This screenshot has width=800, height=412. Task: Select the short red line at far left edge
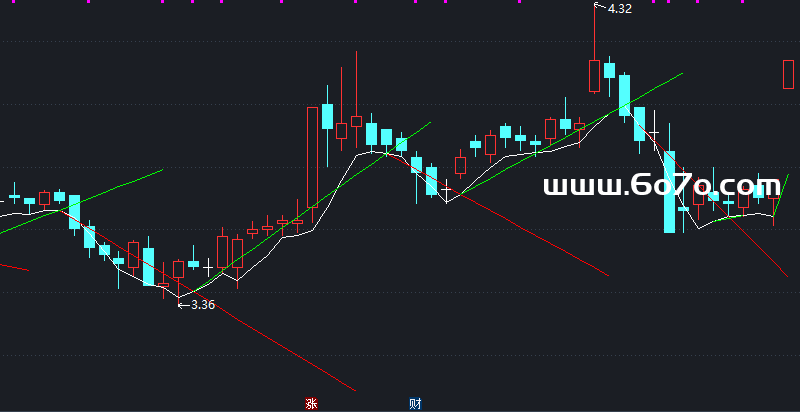pyautogui.click(x=14, y=267)
